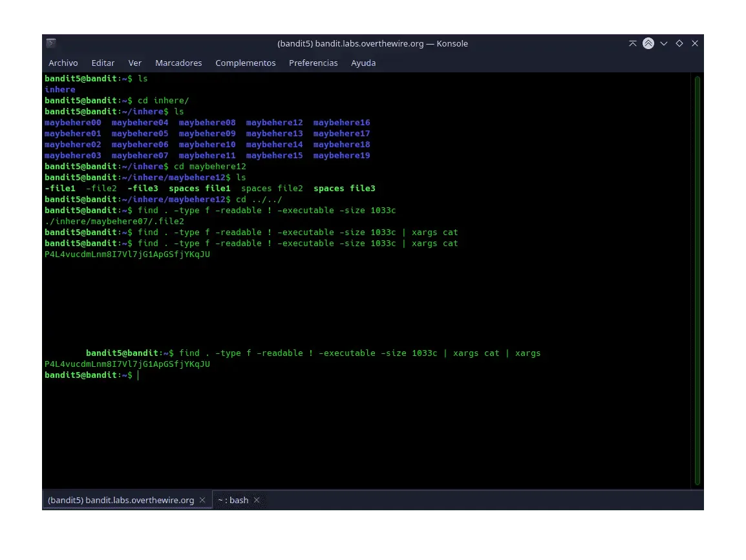The height and width of the screenshot is (560, 746).
Task: Click the Konsole app icon in title bar
Action: (51, 43)
